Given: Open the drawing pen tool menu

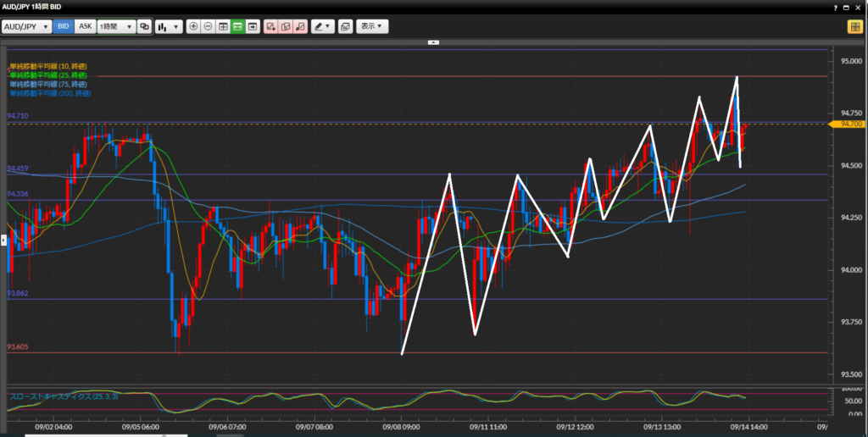Looking at the screenshot, I should (322, 26).
